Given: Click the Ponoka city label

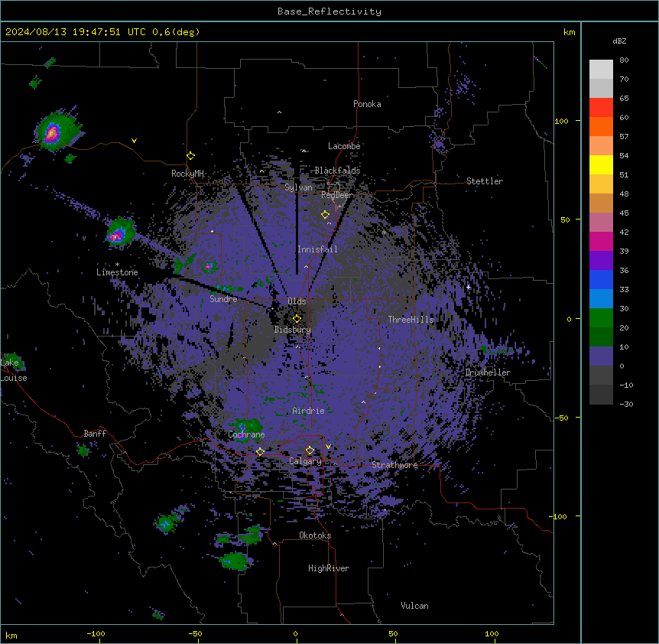Looking at the screenshot, I should pyautogui.click(x=367, y=104).
